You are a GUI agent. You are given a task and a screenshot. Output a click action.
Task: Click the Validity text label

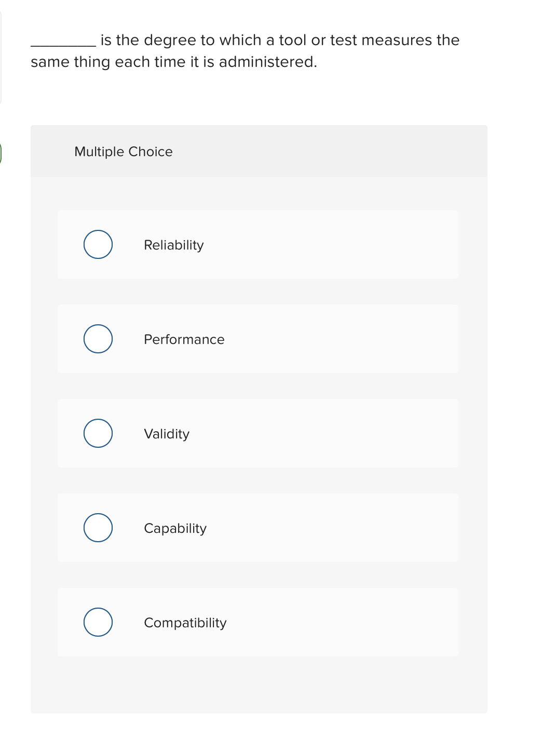(x=167, y=433)
